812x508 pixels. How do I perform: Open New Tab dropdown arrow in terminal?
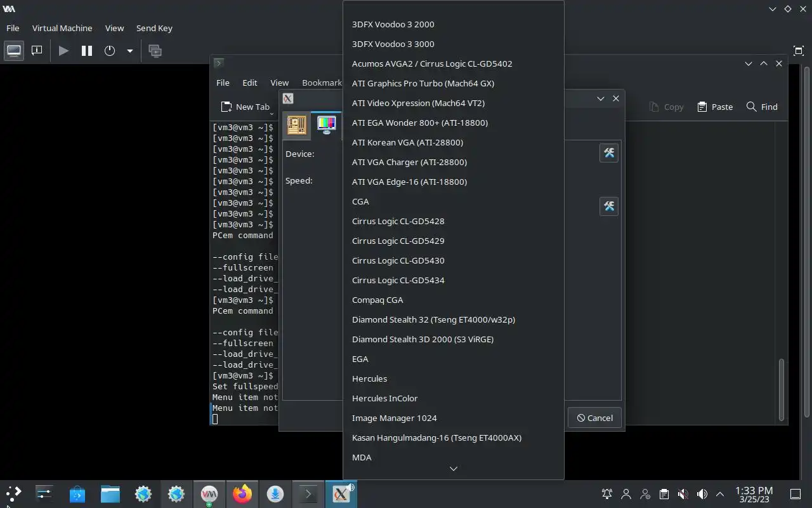[272, 114]
